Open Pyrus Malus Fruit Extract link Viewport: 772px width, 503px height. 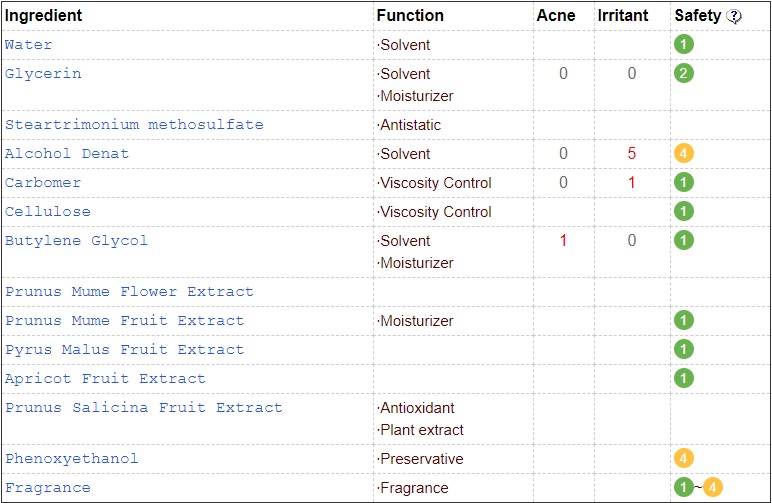click(125, 349)
